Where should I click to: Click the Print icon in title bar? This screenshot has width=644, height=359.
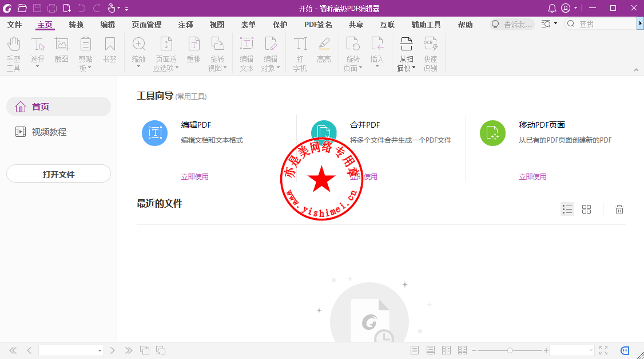pos(51,8)
